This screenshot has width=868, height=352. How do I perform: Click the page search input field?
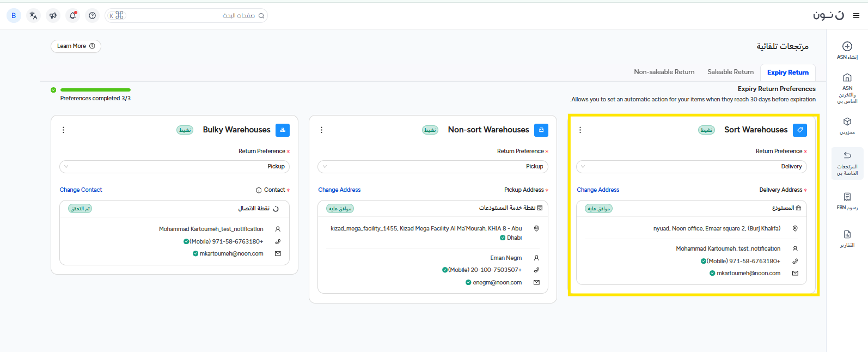pyautogui.click(x=191, y=16)
